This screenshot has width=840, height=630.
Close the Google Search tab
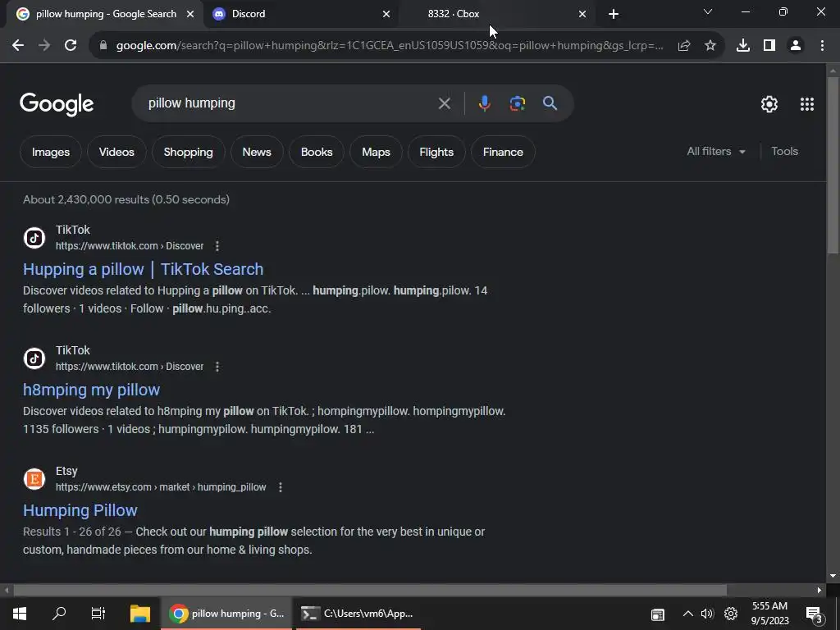(x=190, y=14)
